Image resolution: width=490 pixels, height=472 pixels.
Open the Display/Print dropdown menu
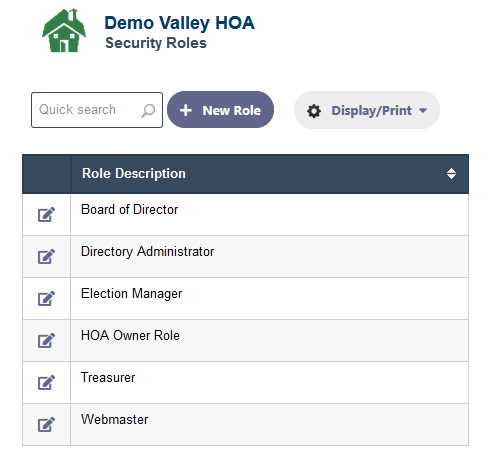(x=367, y=110)
